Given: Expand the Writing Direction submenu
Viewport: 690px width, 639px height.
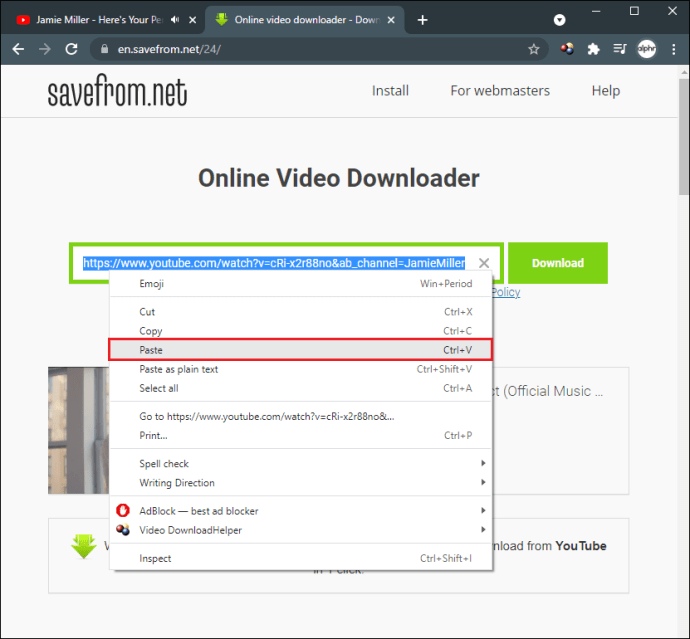Looking at the screenshot, I should [x=301, y=483].
